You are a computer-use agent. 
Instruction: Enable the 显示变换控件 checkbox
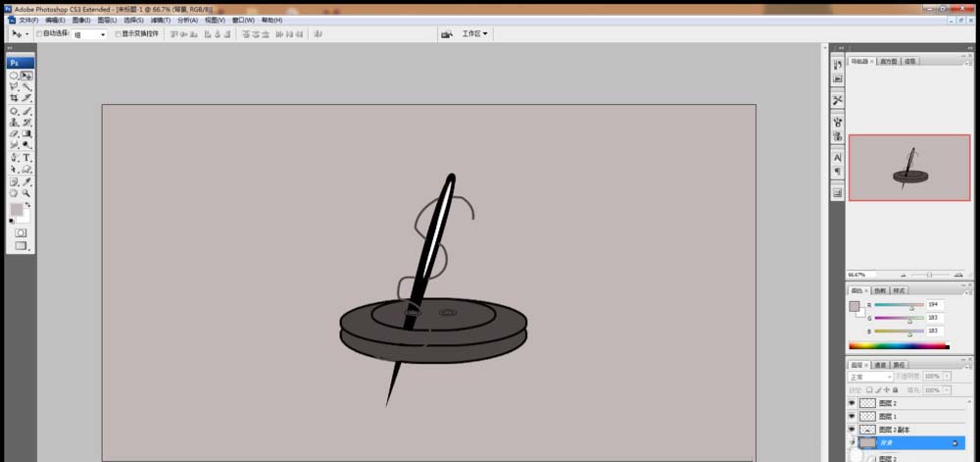[x=119, y=33]
